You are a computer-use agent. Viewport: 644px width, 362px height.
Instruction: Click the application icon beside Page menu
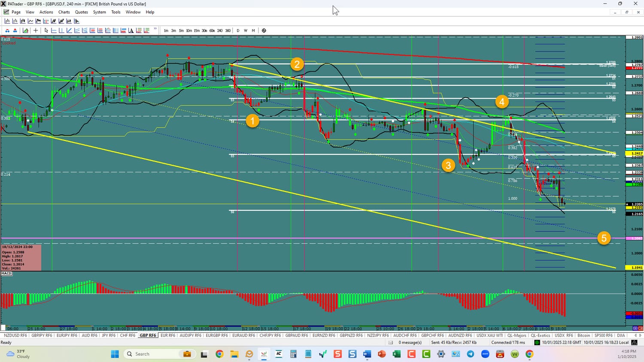pyautogui.click(x=6, y=12)
